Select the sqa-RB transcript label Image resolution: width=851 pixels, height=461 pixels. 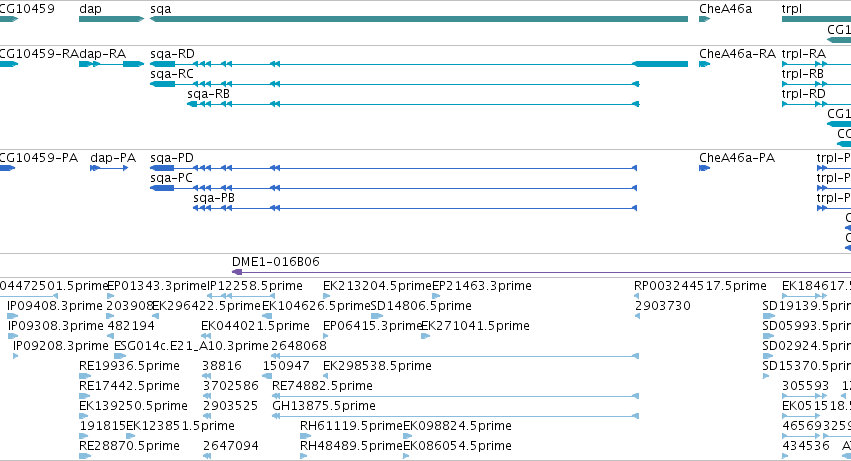click(x=208, y=94)
